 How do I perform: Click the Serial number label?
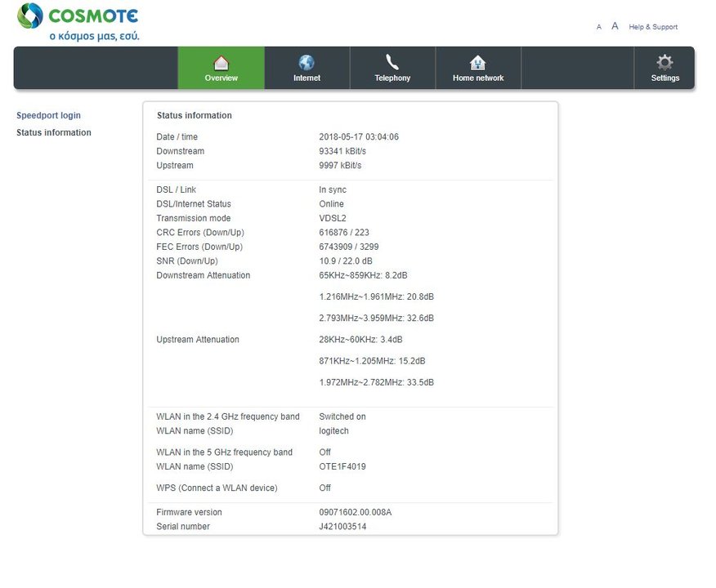tap(182, 527)
